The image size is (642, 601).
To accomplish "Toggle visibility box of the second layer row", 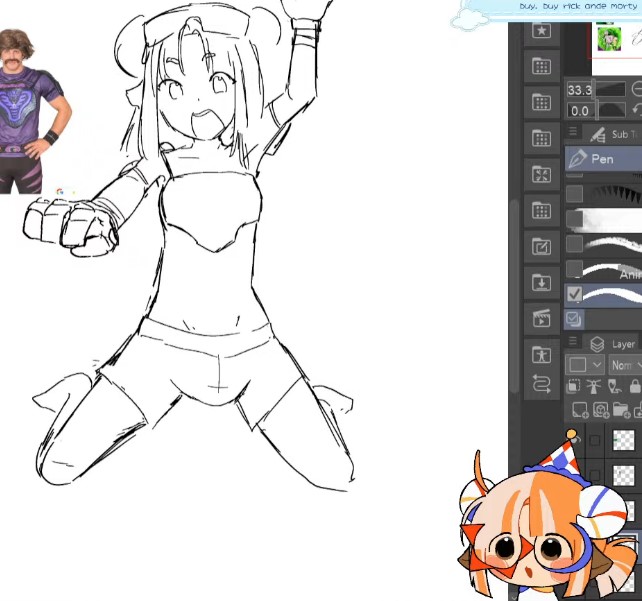I will coord(595,475).
